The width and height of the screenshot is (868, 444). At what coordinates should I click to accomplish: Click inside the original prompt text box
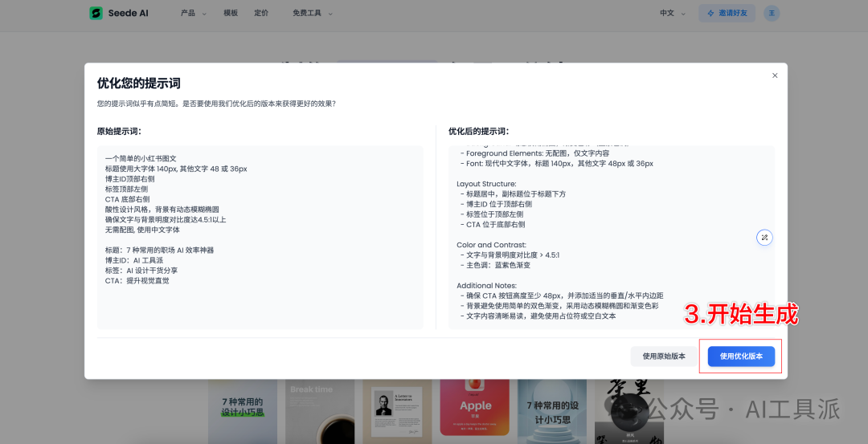260,238
